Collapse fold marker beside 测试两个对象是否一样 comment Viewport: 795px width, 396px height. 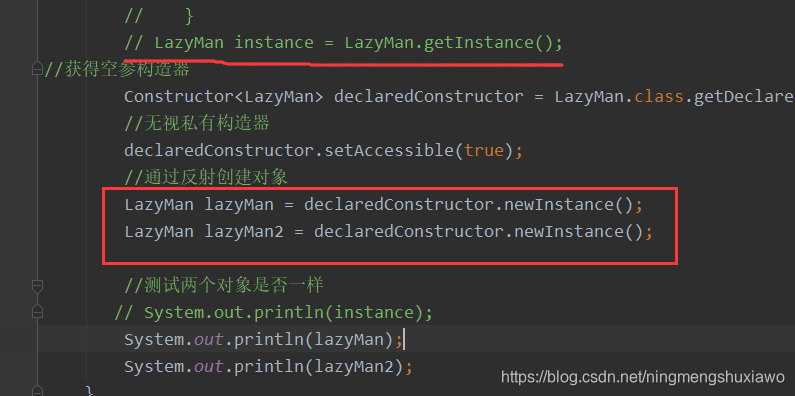tap(38, 285)
